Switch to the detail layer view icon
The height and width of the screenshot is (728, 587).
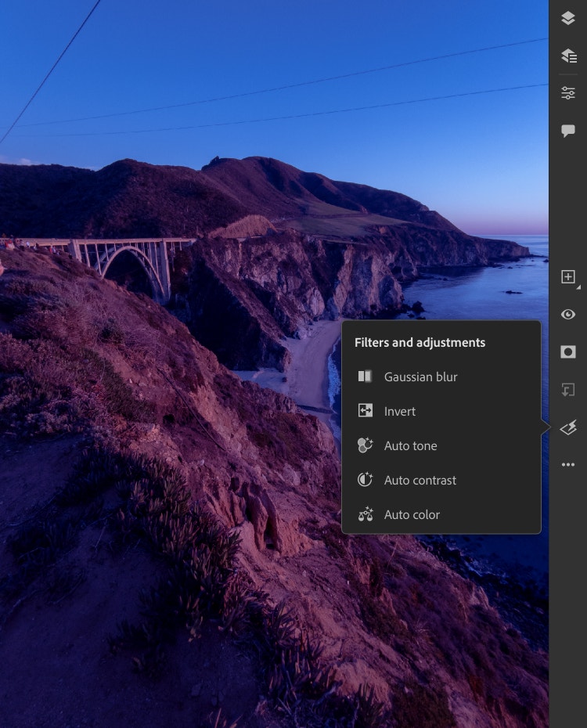tap(568, 56)
